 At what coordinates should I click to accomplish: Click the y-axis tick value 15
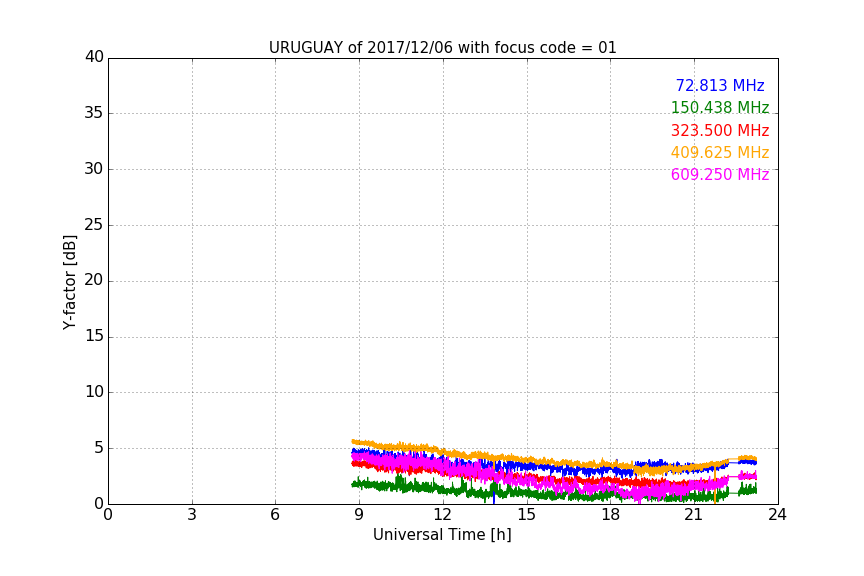point(94,336)
